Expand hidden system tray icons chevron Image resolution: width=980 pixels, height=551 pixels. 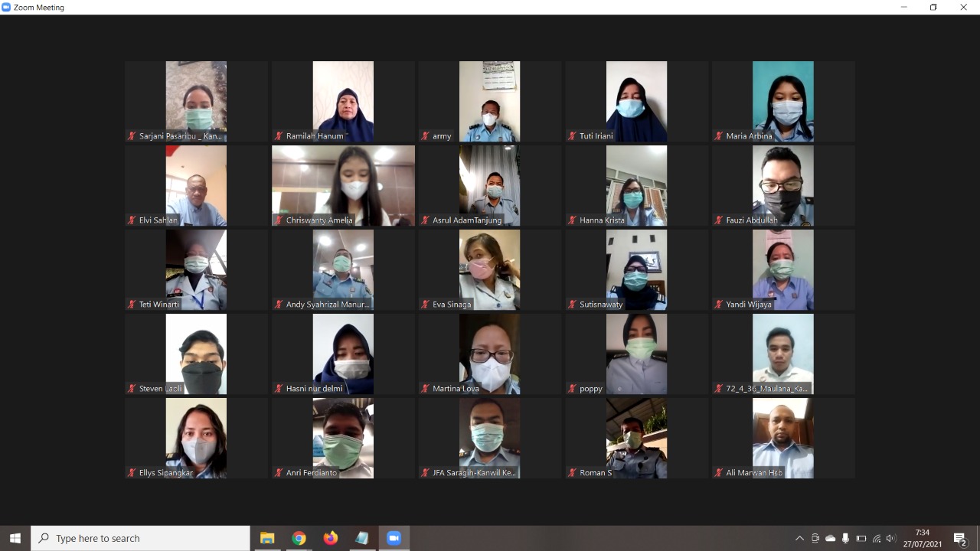click(799, 538)
